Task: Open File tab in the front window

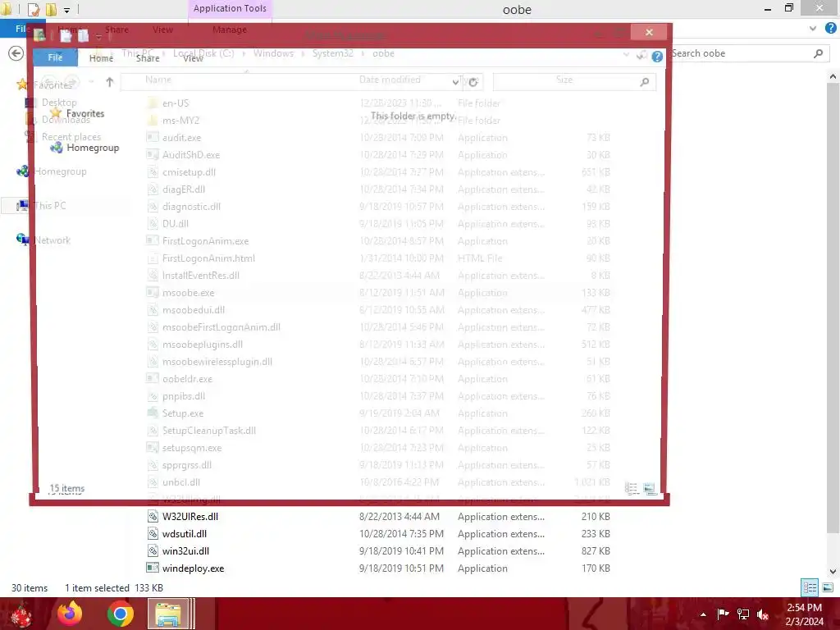Action: (x=55, y=57)
